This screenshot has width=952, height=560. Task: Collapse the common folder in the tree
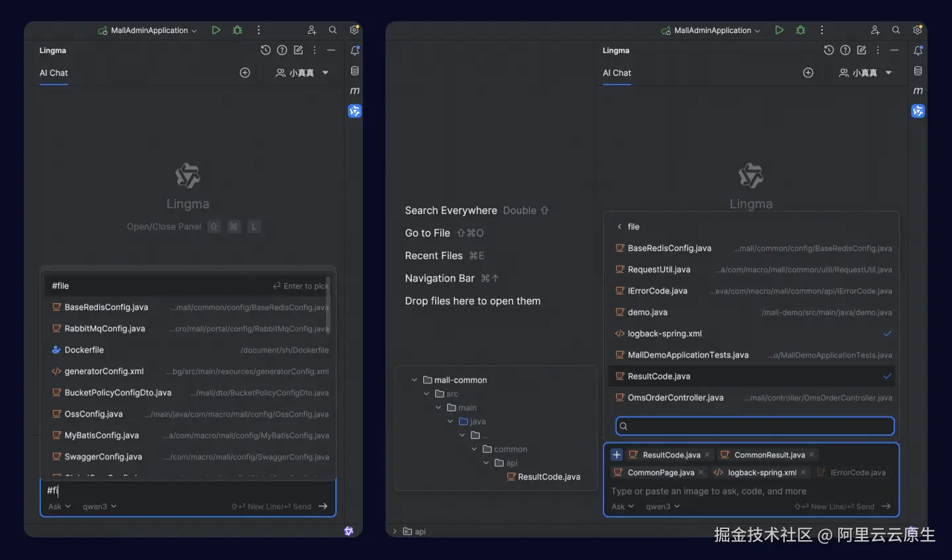pos(474,449)
